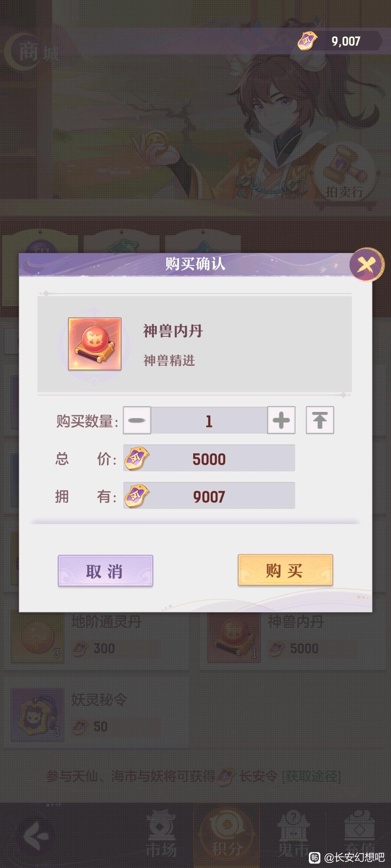Tap the token icon in 总价 row

click(137, 458)
